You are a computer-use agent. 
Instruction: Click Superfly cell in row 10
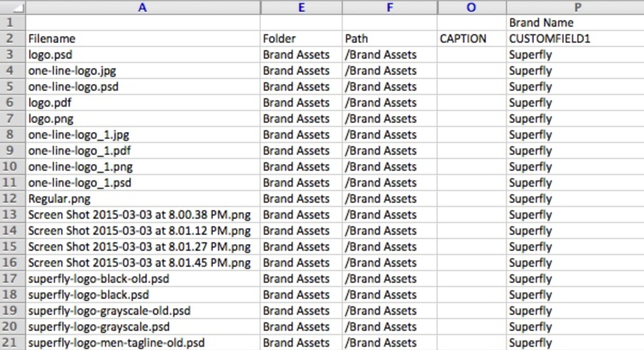point(575,166)
